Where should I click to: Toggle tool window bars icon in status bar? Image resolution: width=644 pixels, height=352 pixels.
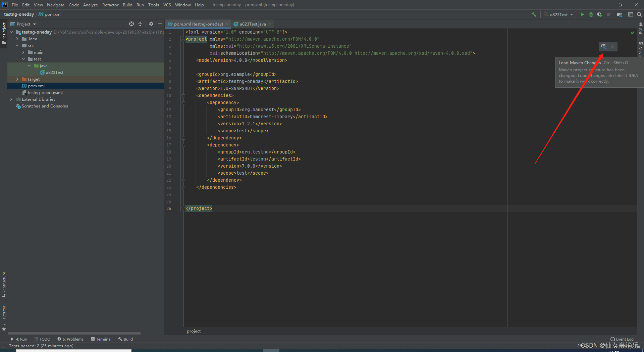pos(4,346)
